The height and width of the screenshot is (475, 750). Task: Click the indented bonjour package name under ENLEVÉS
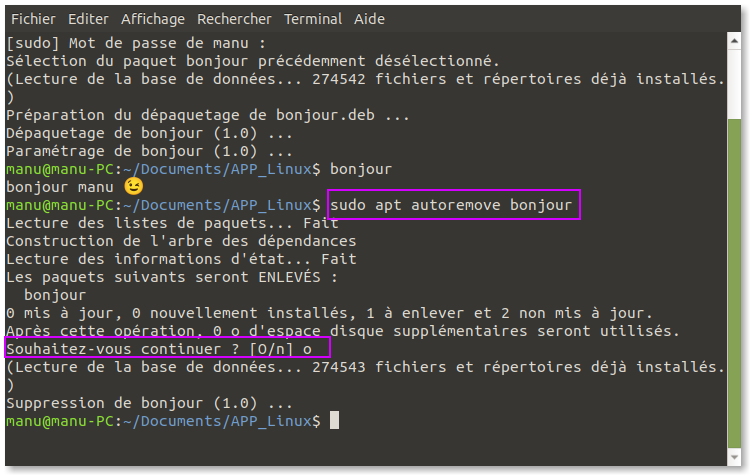coord(55,295)
